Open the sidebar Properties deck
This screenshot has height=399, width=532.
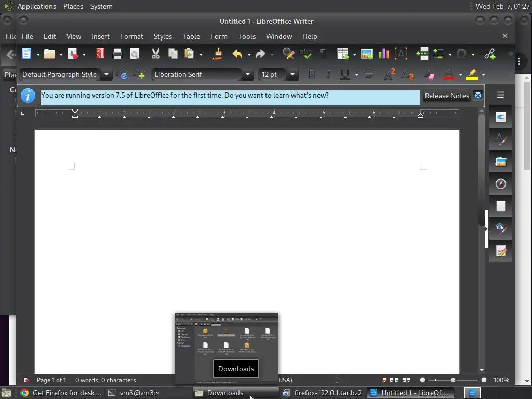coord(500,117)
